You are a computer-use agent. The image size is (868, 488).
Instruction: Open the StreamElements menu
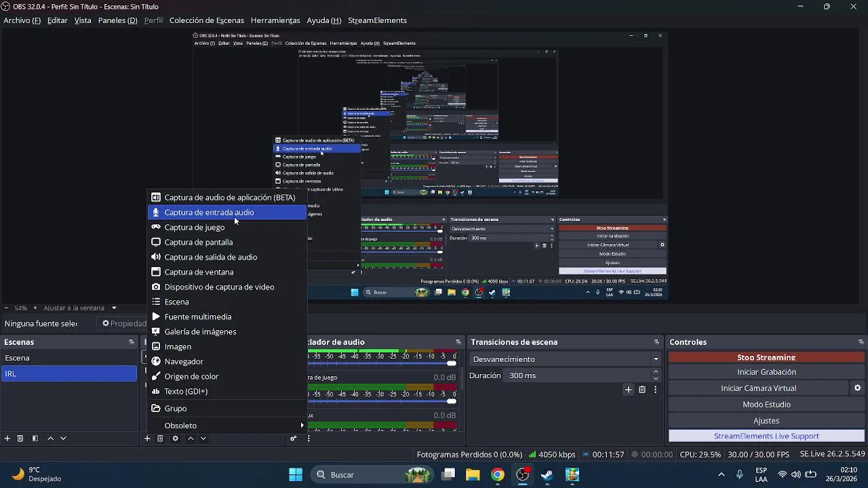coord(377,20)
